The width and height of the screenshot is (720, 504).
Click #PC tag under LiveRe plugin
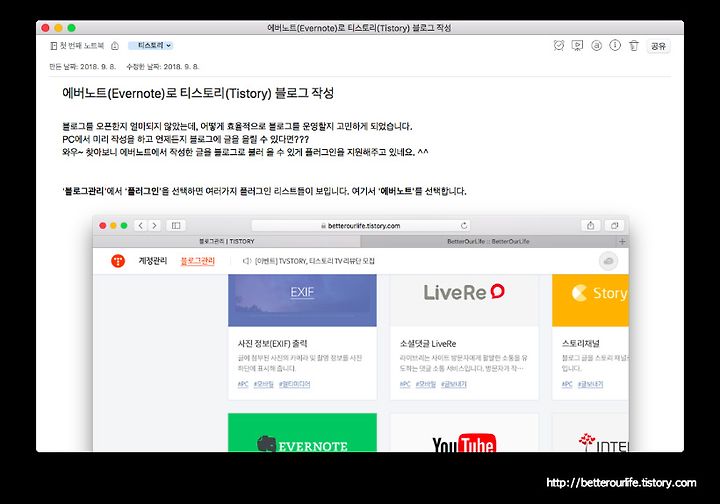point(405,384)
